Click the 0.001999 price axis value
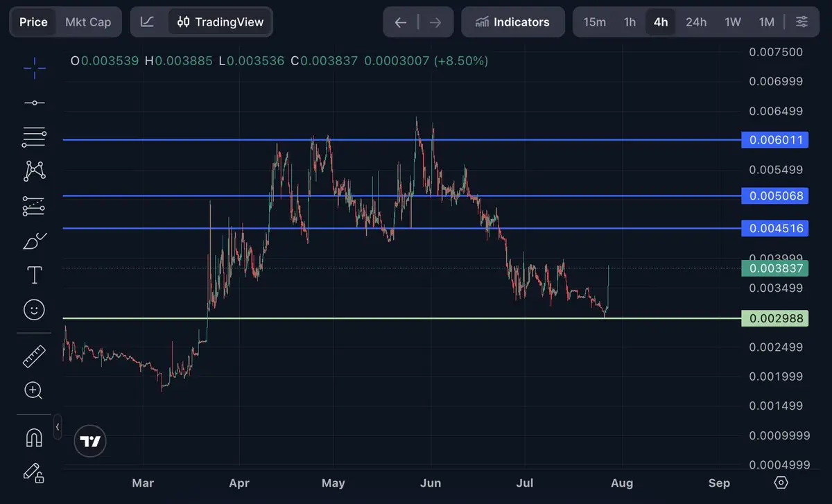The height and width of the screenshot is (504, 832). coord(776,376)
